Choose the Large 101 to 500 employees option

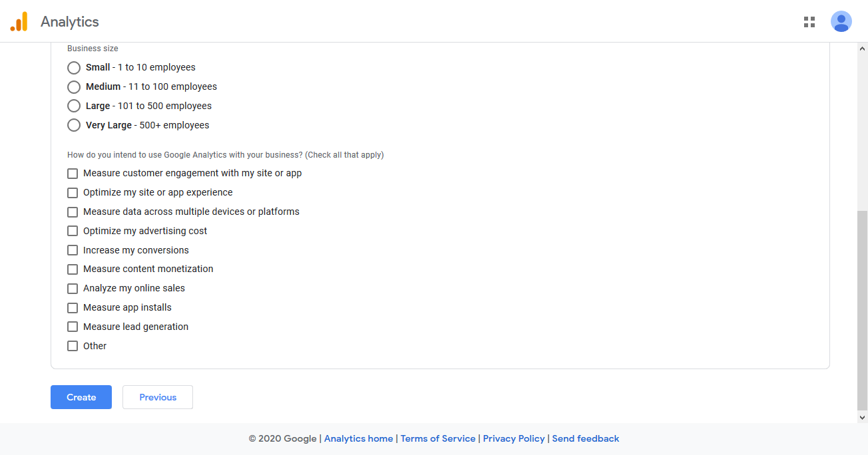74,106
